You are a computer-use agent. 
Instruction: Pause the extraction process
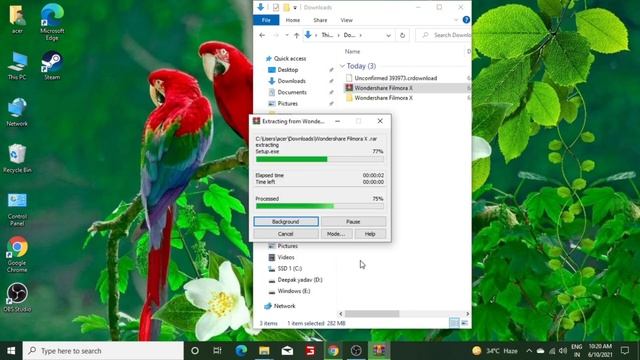(353, 222)
